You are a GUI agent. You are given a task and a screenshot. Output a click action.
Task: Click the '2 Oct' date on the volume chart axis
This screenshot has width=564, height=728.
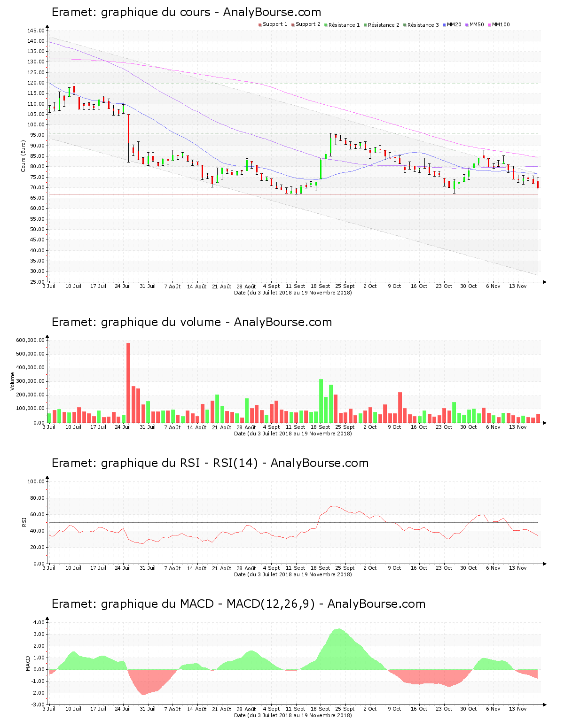coord(370,427)
